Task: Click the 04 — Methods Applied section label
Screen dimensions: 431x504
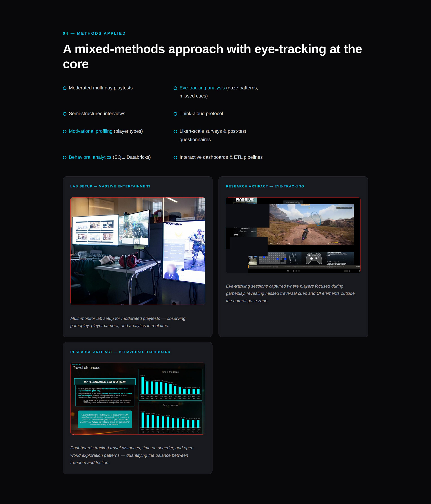Action: coord(94,33)
